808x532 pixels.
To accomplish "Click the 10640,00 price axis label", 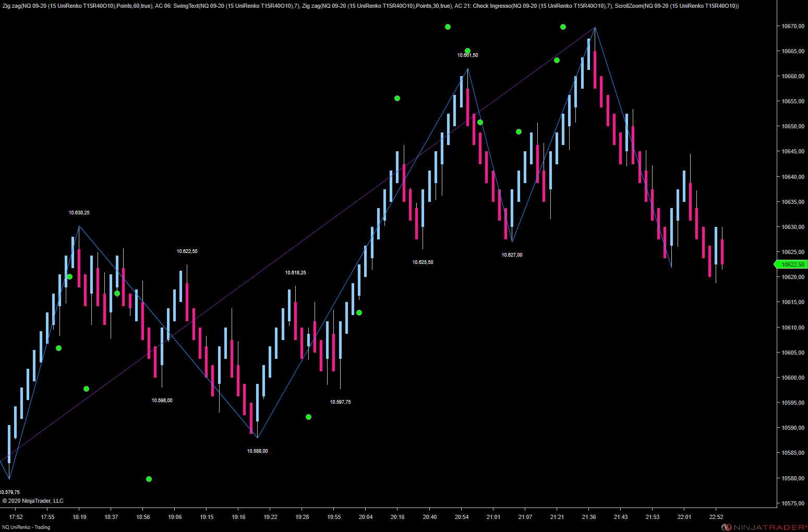I will 792,177.
